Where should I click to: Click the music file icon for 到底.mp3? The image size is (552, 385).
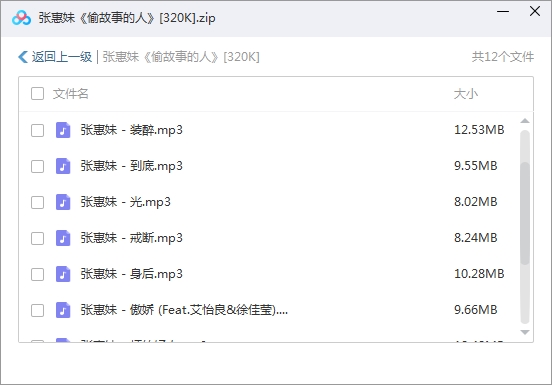click(x=63, y=166)
